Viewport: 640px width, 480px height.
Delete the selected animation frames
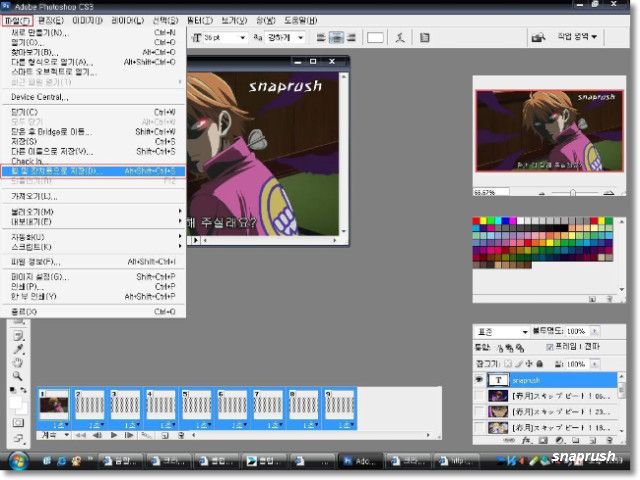pyautogui.click(x=181, y=436)
